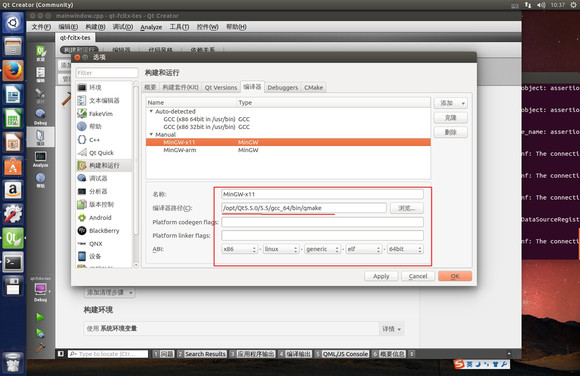Open the Text Editor (文本编辑器) options category
580x376 pixels.
click(104, 101)
